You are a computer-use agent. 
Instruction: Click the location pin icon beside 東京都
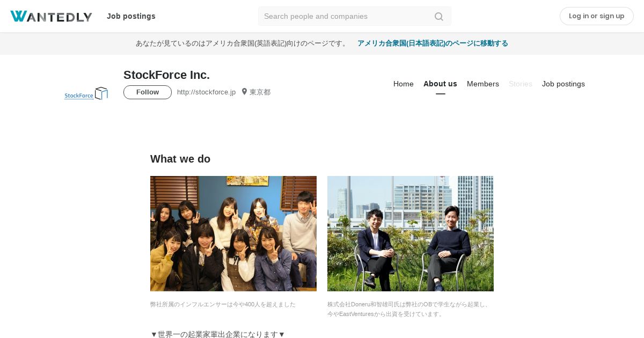click(x=244, y=92)
